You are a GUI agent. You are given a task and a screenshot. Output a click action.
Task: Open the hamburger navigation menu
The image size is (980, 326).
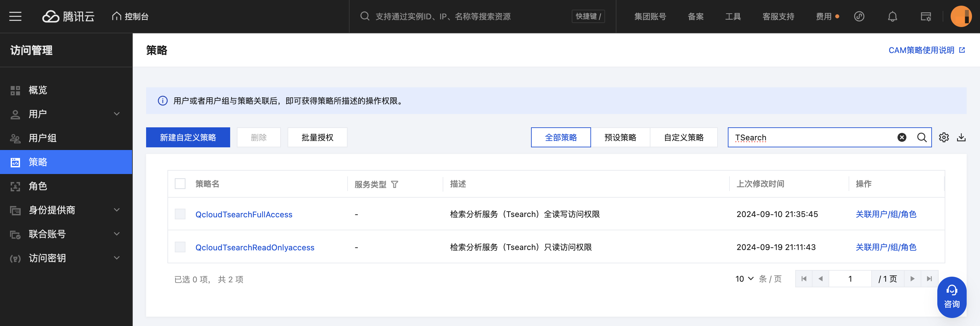[15, 16]
